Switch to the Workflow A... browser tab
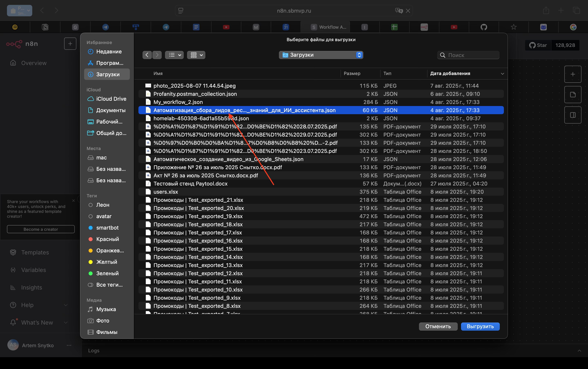 329,27
